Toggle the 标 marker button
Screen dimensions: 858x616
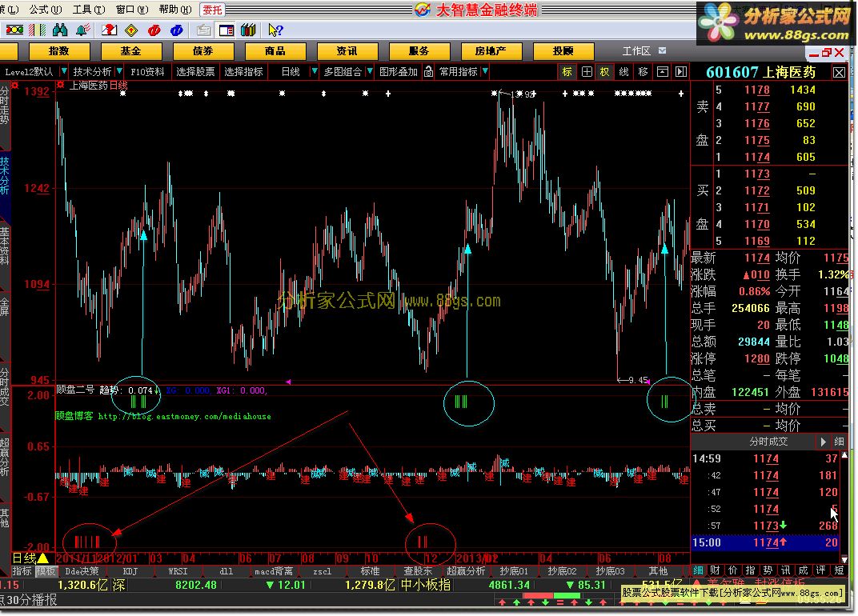tap(567, 72)
